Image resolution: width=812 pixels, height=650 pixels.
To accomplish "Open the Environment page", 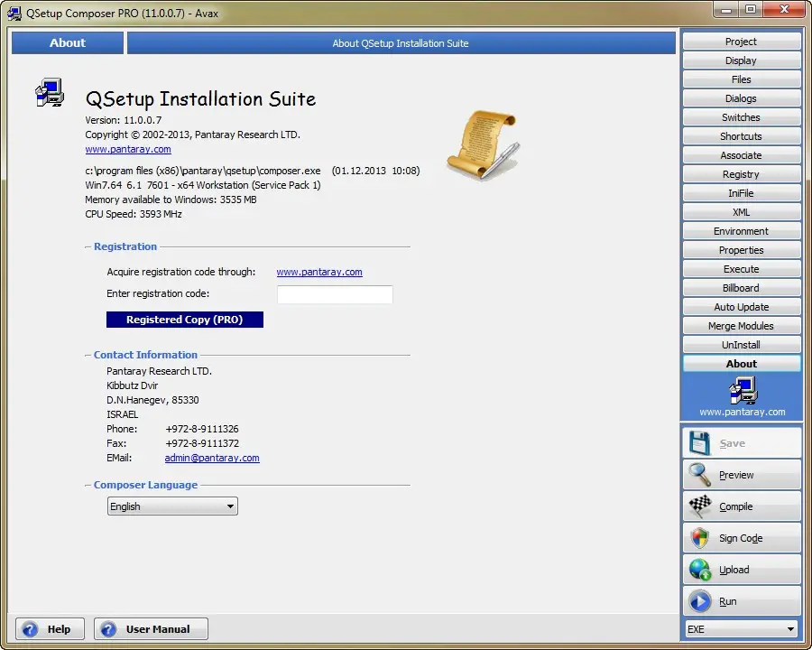I will (742, 231).
